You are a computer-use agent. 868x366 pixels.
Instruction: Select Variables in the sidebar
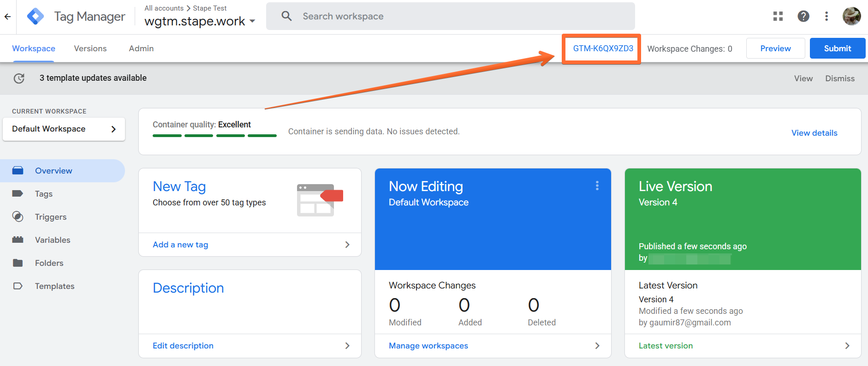[62, 240]
